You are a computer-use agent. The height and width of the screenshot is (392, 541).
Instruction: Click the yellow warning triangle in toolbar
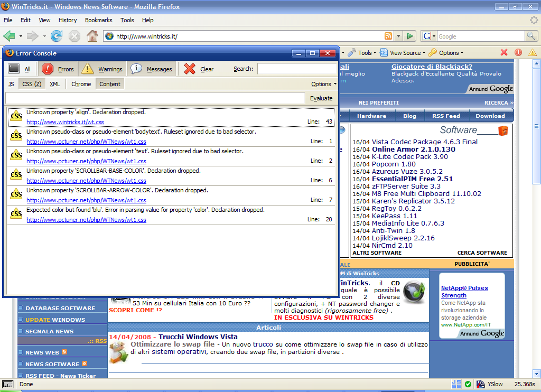pos(533,52)
